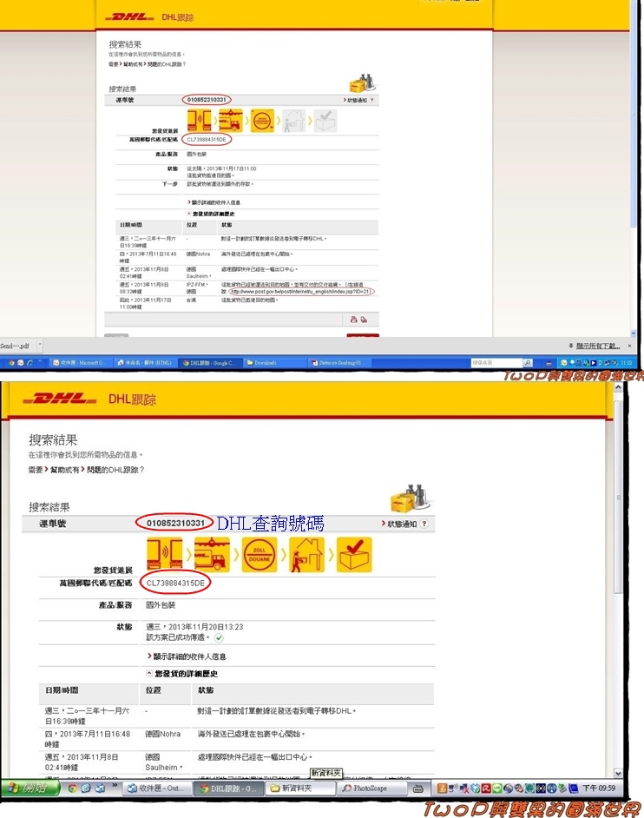Image resolution: width=644 pixels, height=818 pixels.
Task: Click the DHL logo in lower window
Action: click(x=60, y=399)
